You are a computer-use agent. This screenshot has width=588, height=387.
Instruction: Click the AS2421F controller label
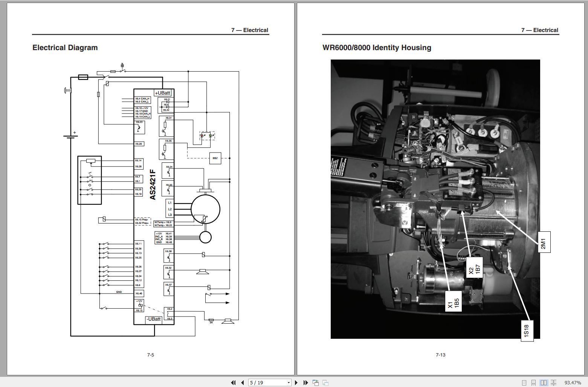click(153, 185)
